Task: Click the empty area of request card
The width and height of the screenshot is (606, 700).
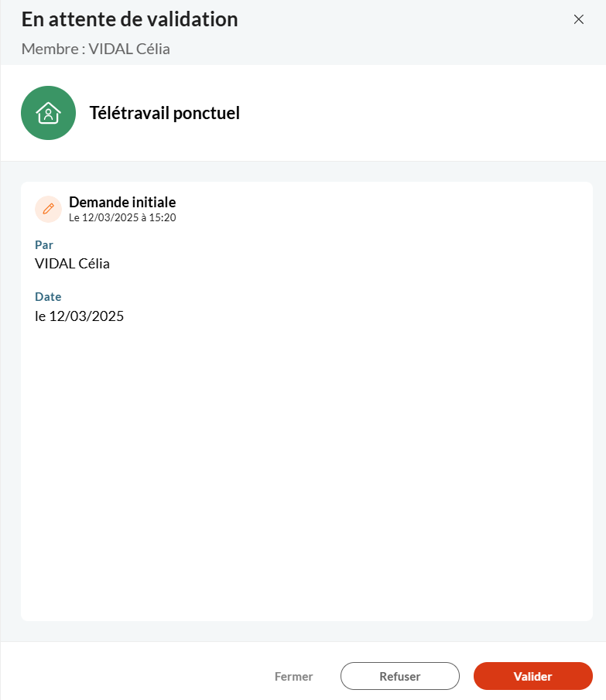Action: (306, 469)
